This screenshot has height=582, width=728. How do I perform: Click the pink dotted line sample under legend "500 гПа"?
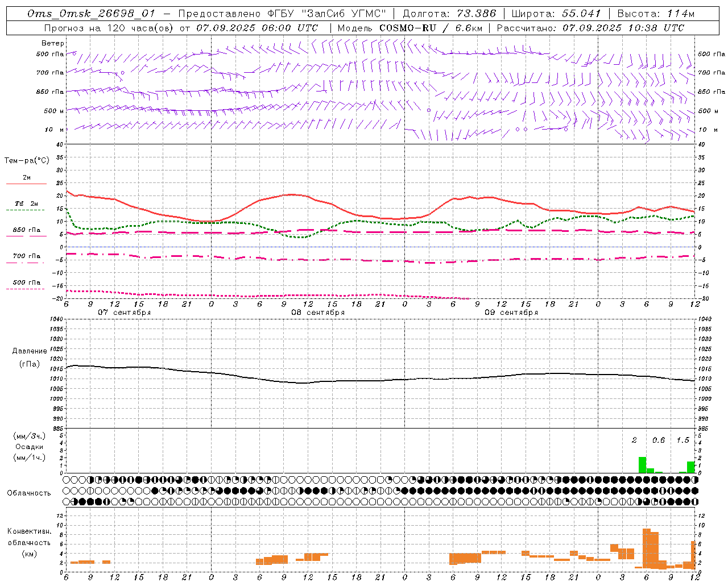point(26,289)
